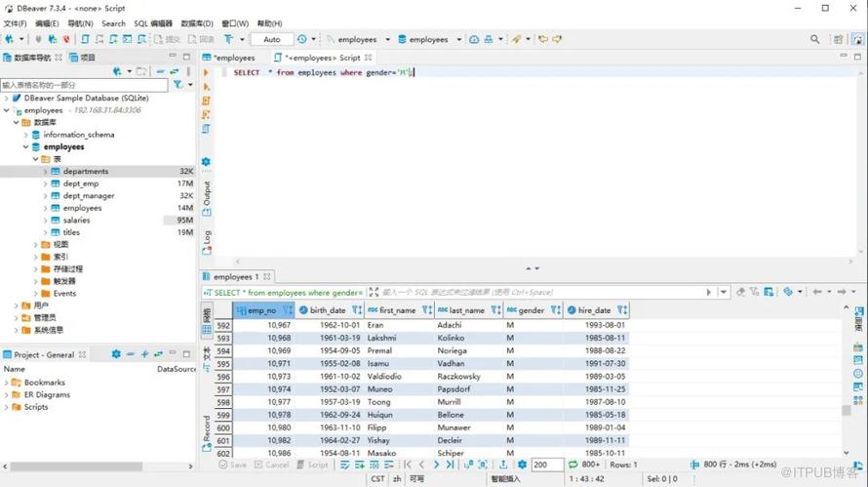Click the global search magnifier icon
The height and width of the screenshot is (487, 868).
tap(815, 39)
